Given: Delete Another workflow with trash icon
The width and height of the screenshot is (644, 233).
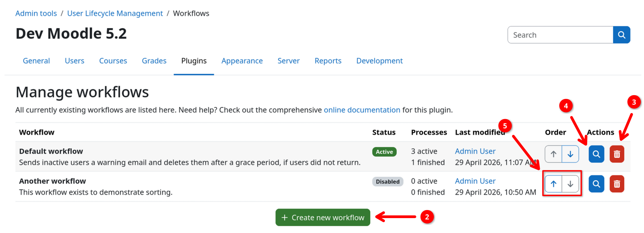Looking at the screenshot, I should click(x=617, y=184).
